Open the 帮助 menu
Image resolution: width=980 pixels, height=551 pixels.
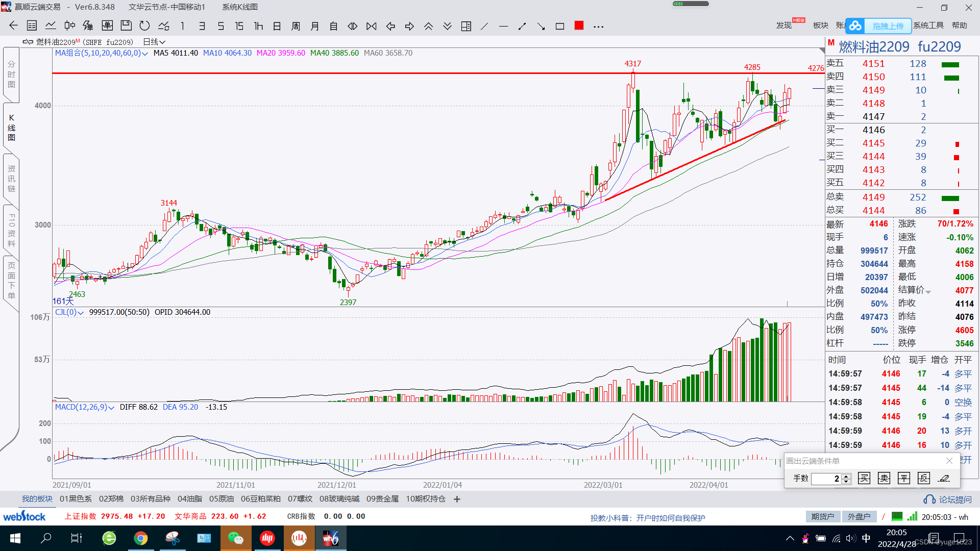pyautogui.click(x=960, y=25)
